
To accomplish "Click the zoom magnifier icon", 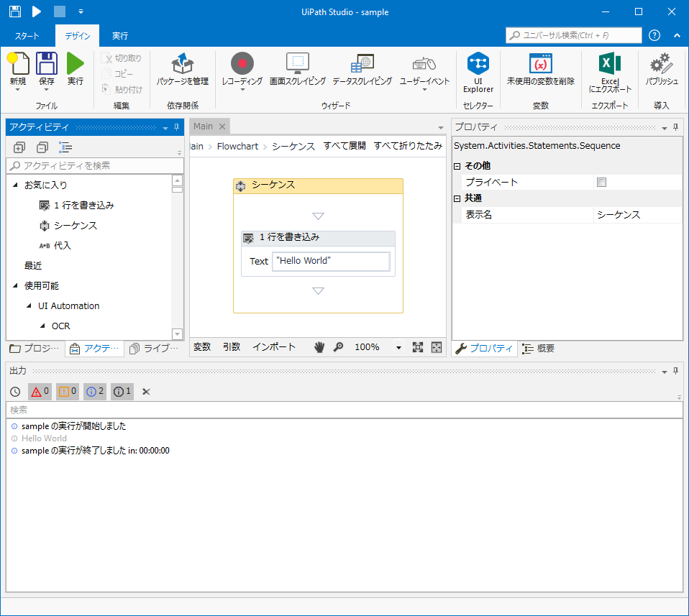I will pyautogui.click(x=338, y=347).
